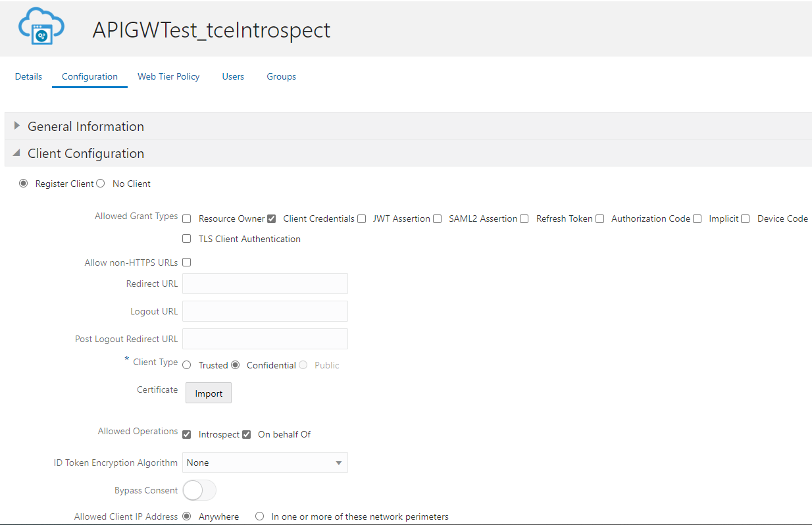Enable the Resource Owner grant type
The width and height of the screenshot is (812, 525).
pyautogui.click(x=187, y=219)
